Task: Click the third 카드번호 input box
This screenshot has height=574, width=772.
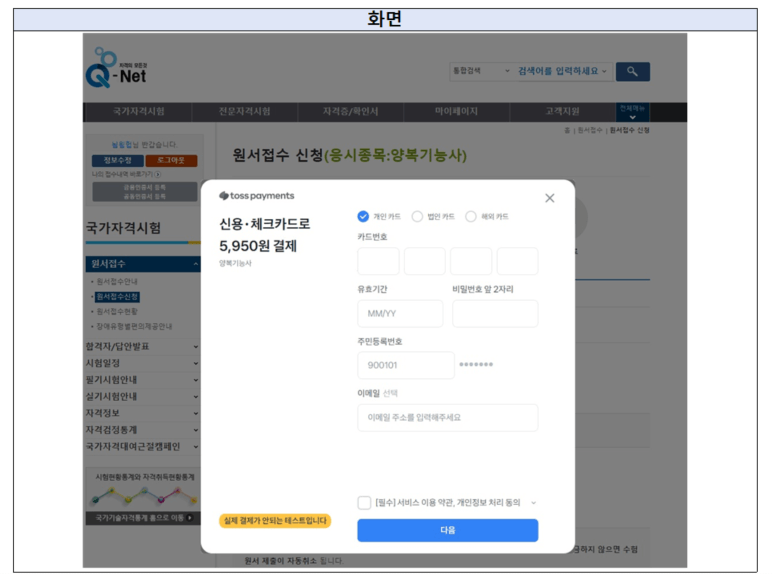Action: tap(471, 261)
